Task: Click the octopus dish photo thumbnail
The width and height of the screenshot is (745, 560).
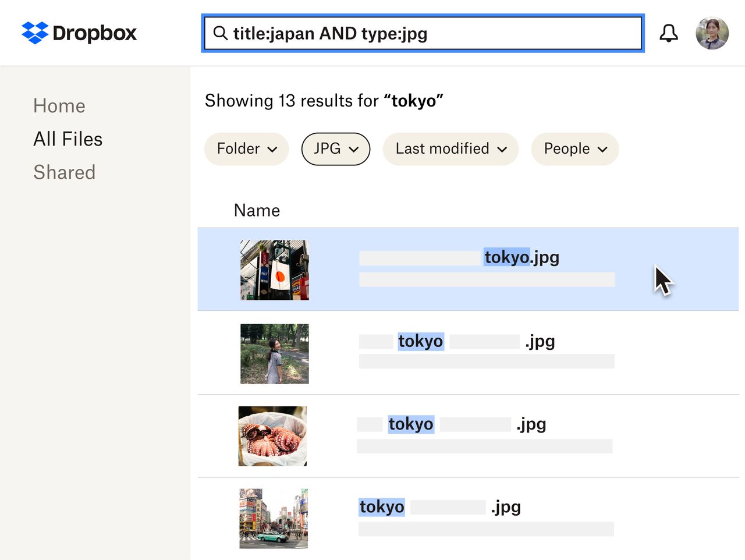Action: pyautogui.click(x=272, y=436)
